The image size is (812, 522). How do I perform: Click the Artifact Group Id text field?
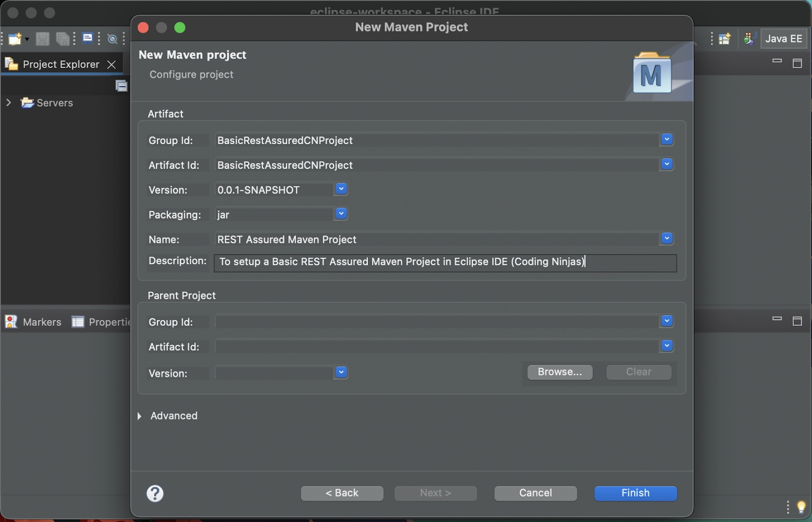(436, 141)
